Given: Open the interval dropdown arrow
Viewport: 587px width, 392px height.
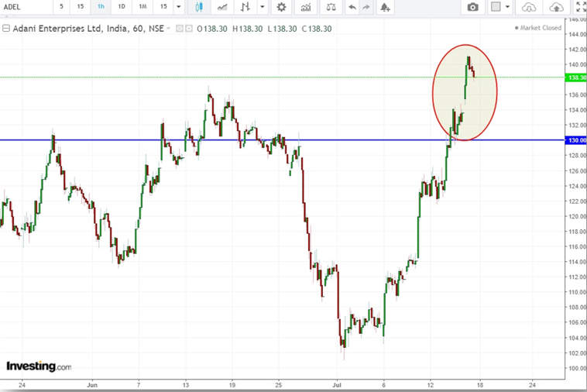Looking at the screenshot, I should pos(179,7).
